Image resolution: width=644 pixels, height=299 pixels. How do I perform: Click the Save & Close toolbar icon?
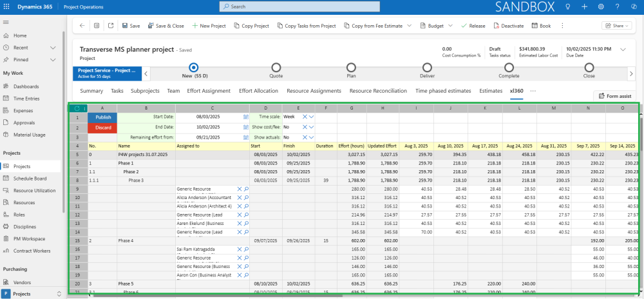pos(151,26)
